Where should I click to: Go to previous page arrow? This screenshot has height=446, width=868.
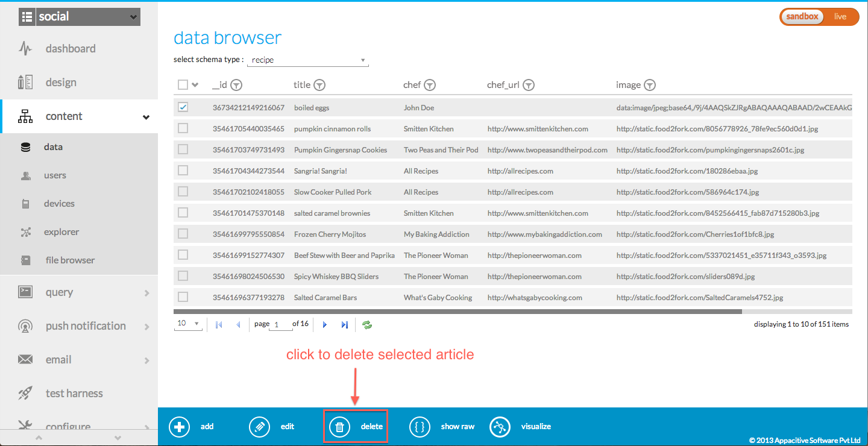238,325
